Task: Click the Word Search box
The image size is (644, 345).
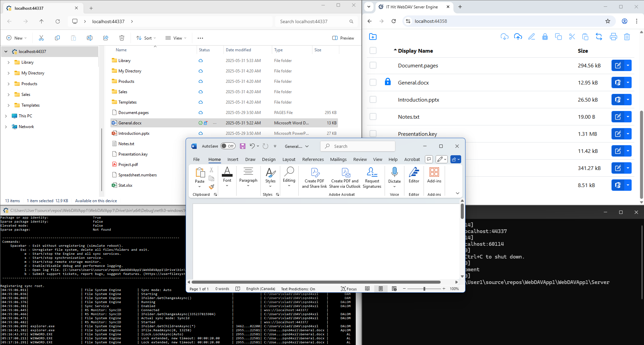Action: pos(358,146)
